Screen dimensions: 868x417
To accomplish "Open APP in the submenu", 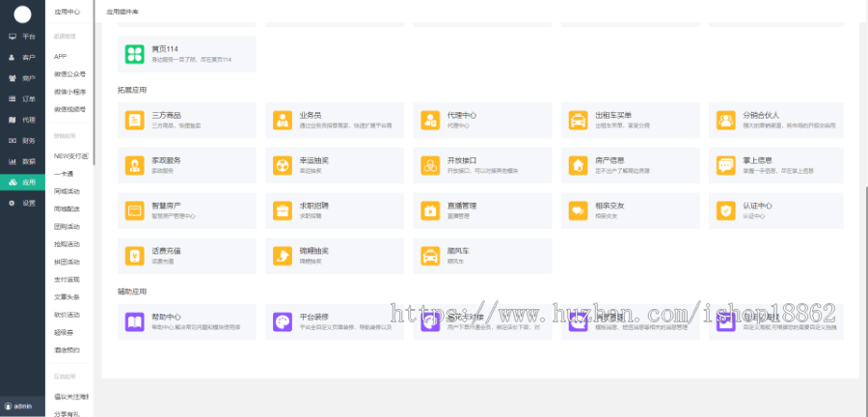I will [61, 57].
